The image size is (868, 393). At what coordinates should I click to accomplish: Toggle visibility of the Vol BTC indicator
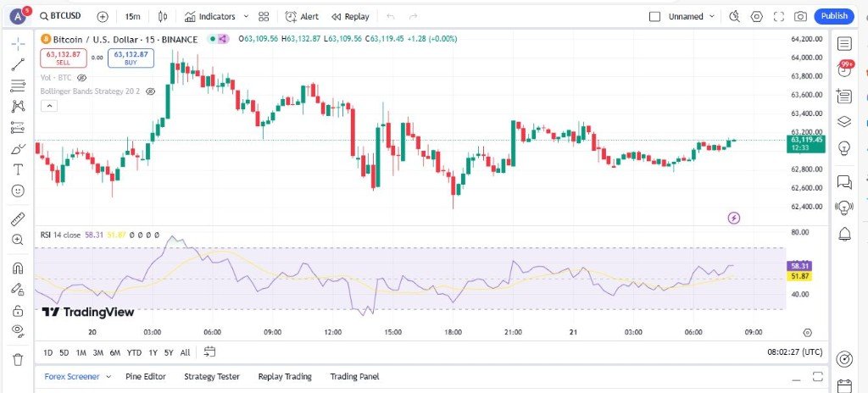[x=82, y=77]
